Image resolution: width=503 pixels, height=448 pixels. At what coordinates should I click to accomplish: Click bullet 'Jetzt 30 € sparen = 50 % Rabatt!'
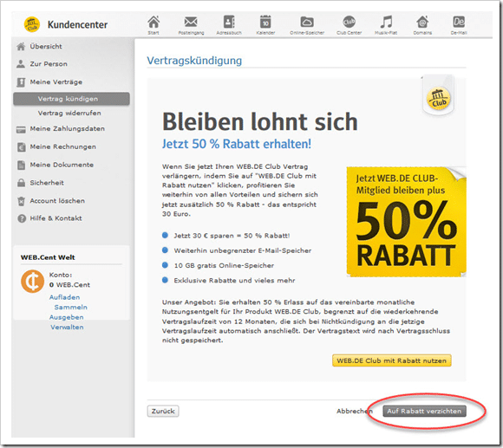(232, 236)
